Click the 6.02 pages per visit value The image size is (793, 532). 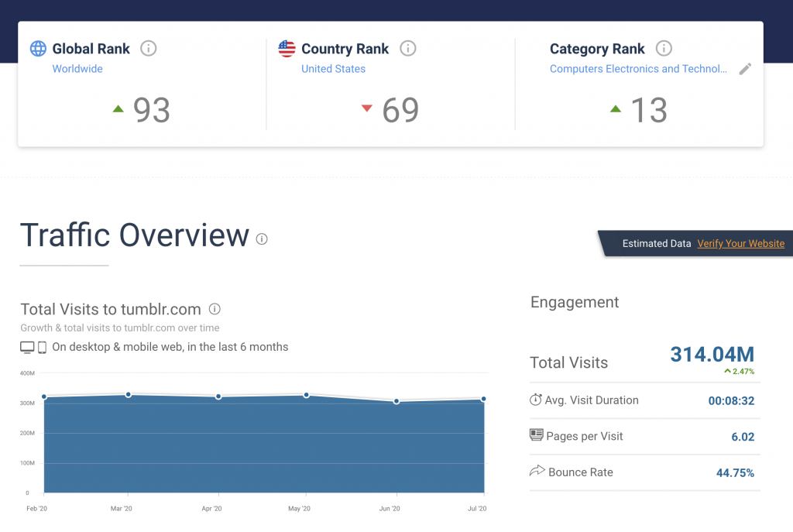pyautogui.click(x=743, y=437)
